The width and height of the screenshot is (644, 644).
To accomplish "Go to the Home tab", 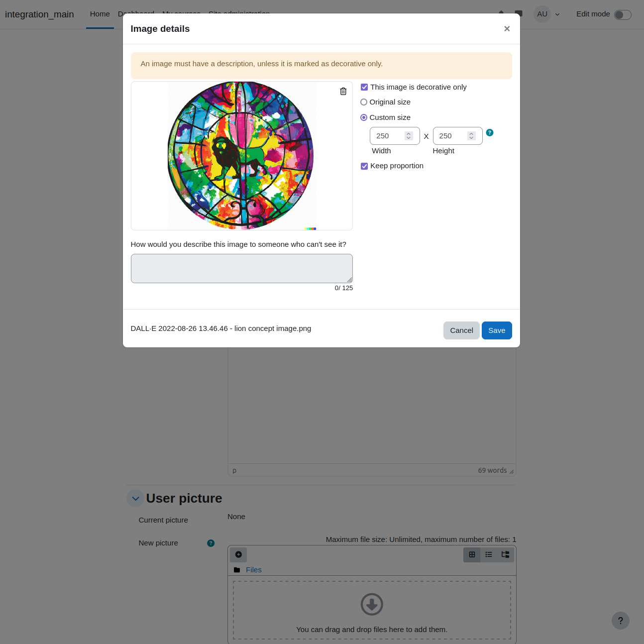I will [100, 14].
